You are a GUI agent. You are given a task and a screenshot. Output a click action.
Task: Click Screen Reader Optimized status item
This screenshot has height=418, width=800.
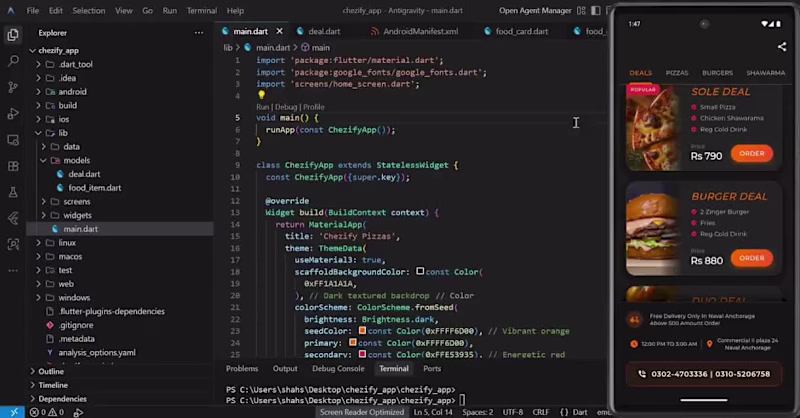coord(362,412)
